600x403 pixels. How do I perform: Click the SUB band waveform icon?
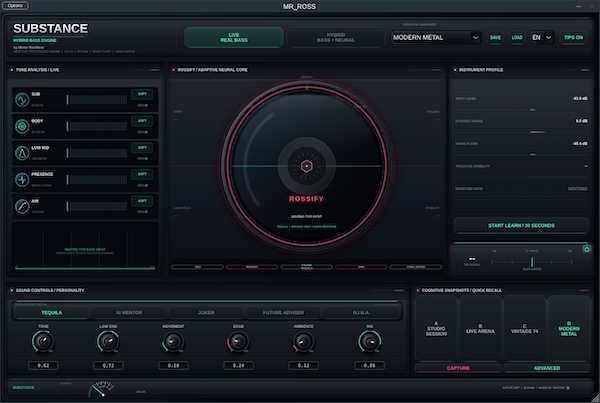coord(22,100)
